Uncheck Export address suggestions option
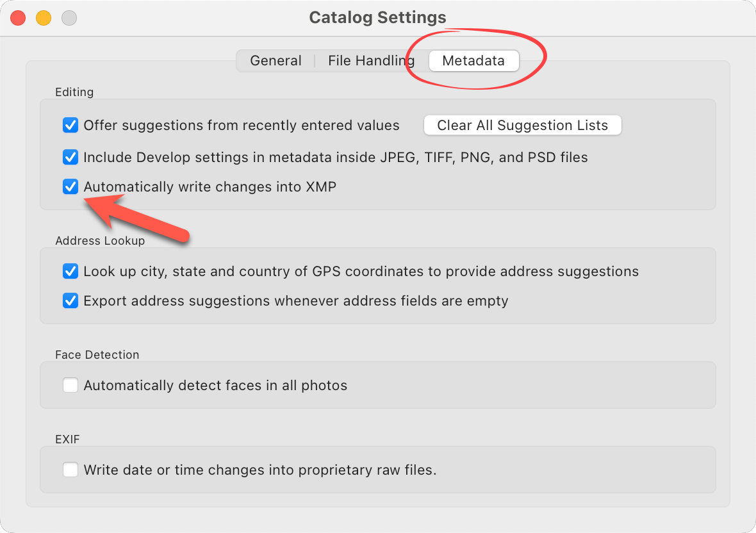756x533 pixels. coord(70,300)
